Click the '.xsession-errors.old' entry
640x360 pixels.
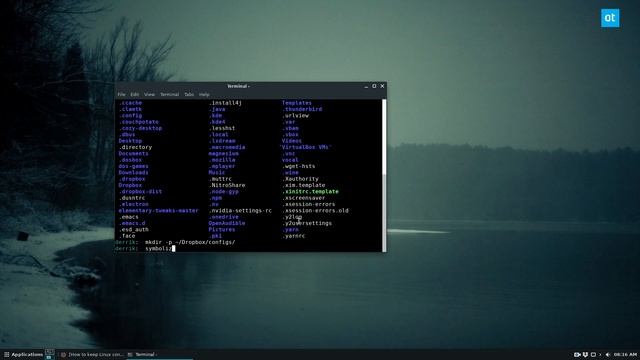(316, 211)
